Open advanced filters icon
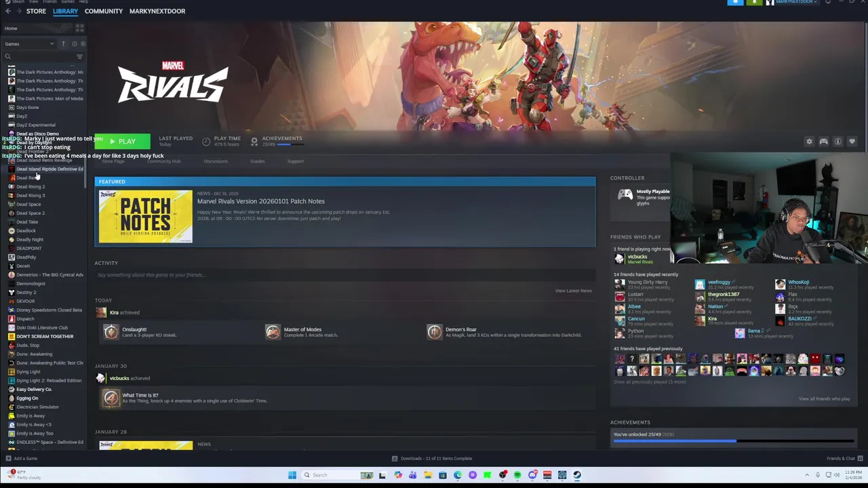This screenshot has width=868, height=488. point(79,57)
